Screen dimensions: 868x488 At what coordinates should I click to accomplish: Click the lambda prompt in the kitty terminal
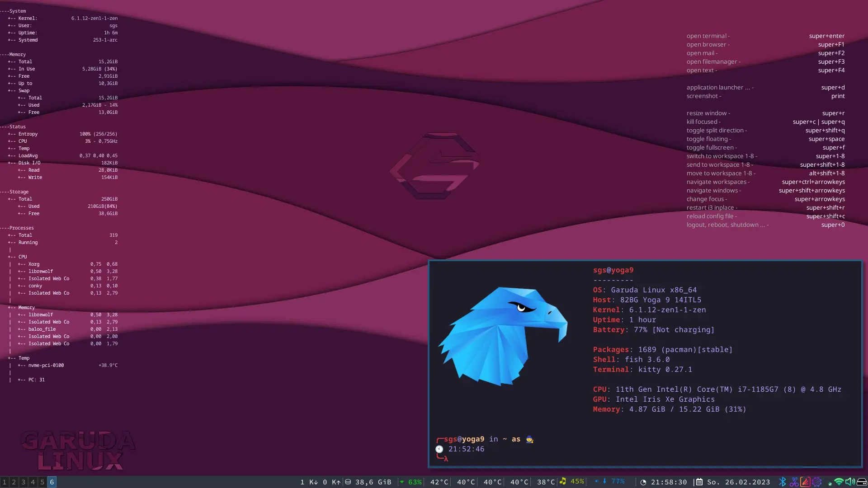[x=446, y=459]
